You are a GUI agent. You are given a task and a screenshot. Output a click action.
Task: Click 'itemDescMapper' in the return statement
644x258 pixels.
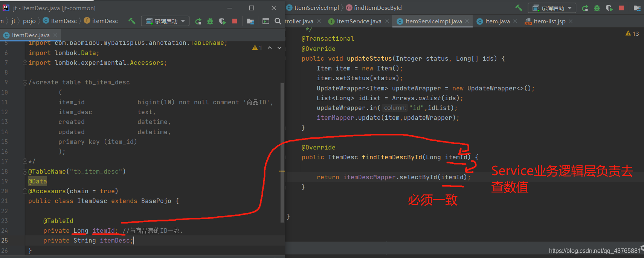click(x=369, y=177)
